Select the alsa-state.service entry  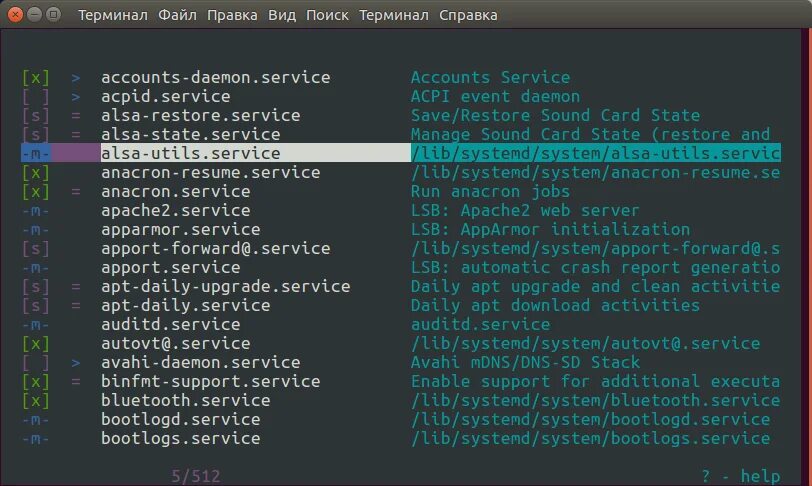(x=191, y=135)
